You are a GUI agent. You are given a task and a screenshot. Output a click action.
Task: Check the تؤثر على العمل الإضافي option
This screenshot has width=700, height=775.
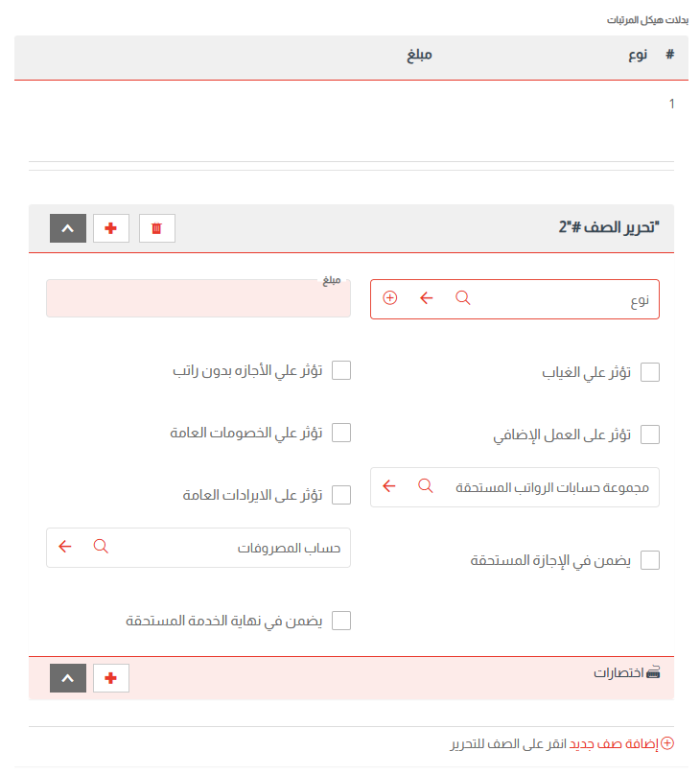650,434
